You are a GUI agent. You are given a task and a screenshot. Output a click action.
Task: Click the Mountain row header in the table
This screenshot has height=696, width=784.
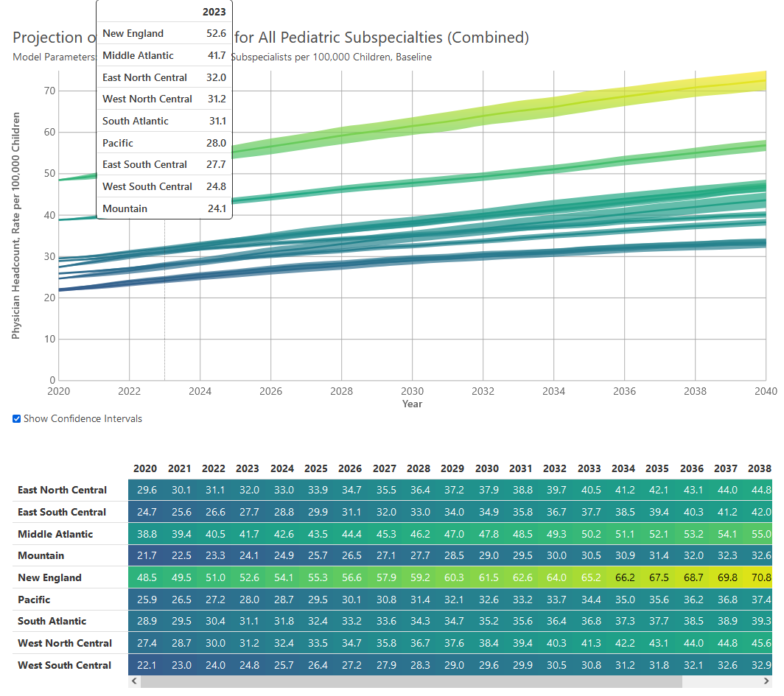[41, 555]
